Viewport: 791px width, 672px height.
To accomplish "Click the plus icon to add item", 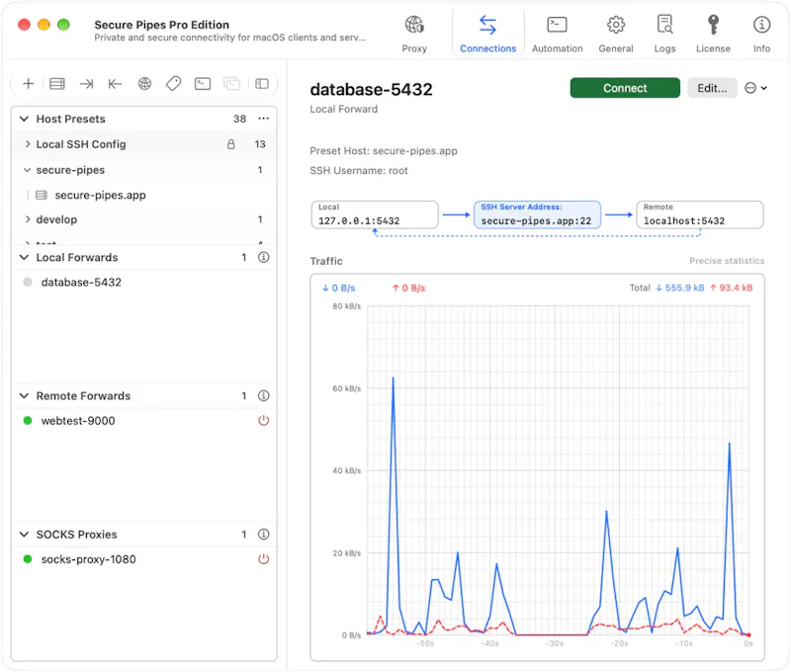I will pos(29,84).
